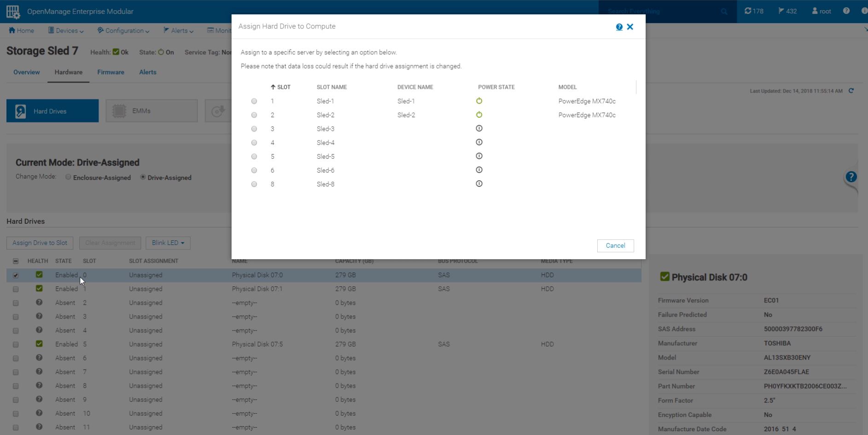Choose the Drive-Assigned mode radio
868x435 pixels.
[143, 177]
